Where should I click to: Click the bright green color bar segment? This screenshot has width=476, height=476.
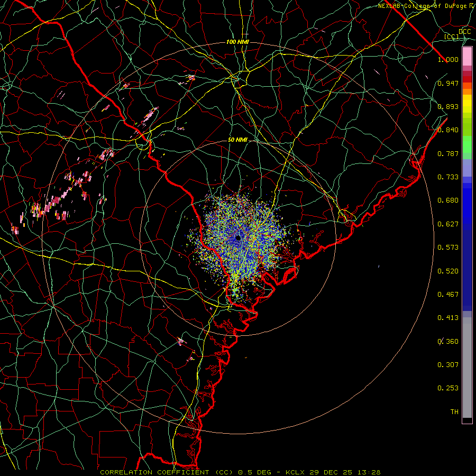click(x=467, y=144)
